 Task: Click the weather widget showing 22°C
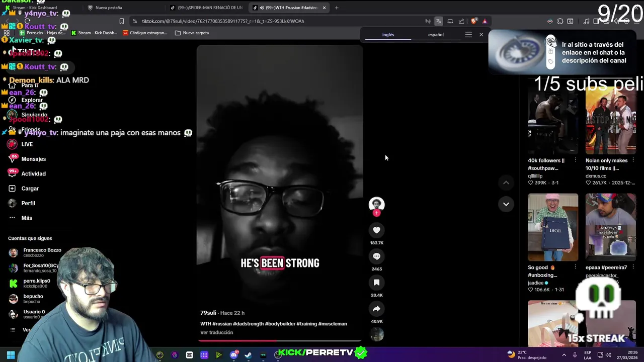(526, 354)
